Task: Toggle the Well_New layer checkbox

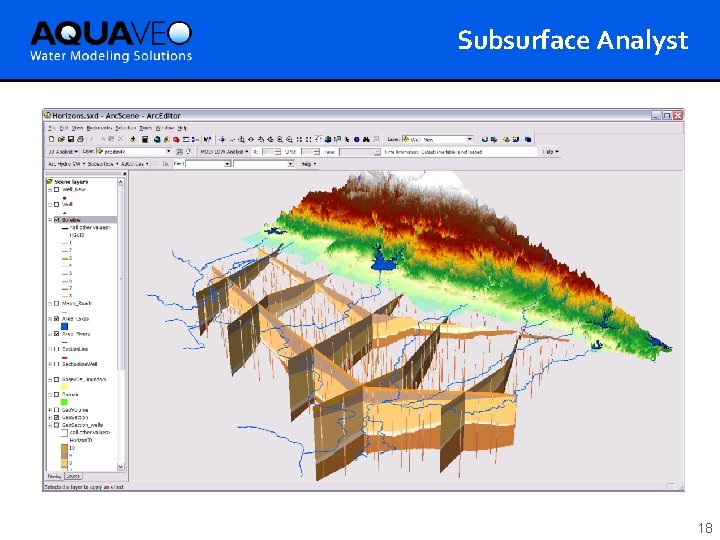Action: click(56, 189)
